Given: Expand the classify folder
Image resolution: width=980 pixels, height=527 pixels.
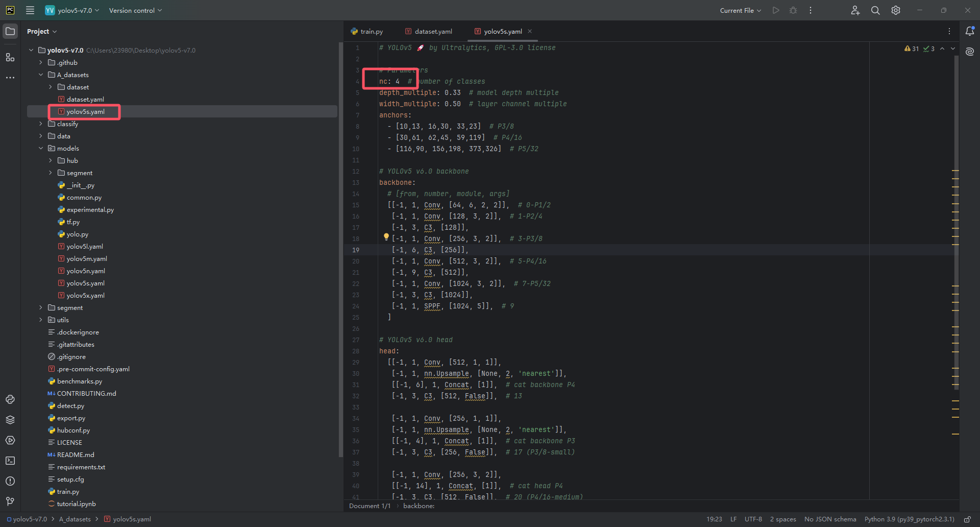Looking at the screenshot, I should [41, 124].
